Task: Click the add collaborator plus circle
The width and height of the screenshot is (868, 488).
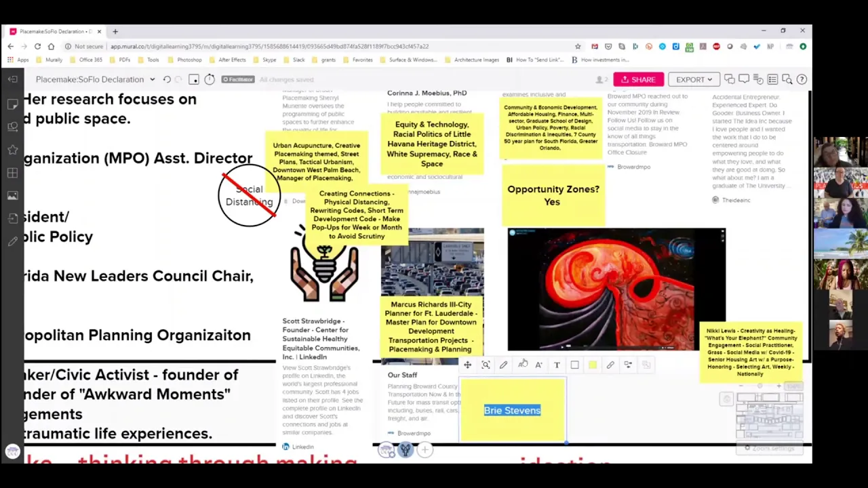Action: (425, 449)
